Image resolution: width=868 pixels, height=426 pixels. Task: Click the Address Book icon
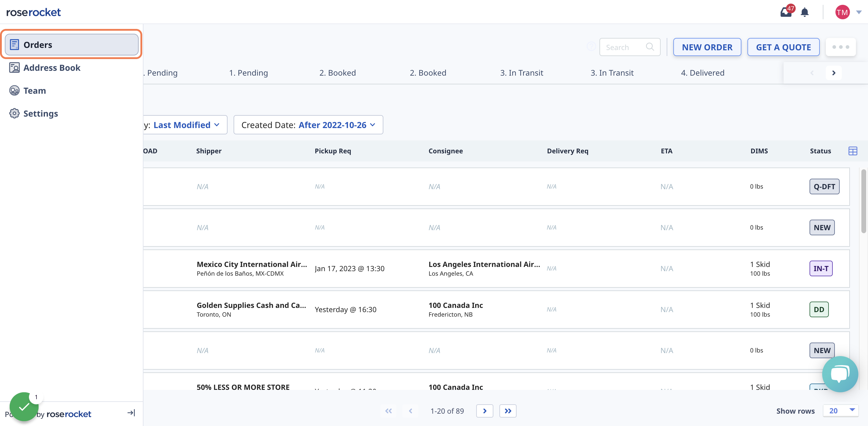click(14, 68)
